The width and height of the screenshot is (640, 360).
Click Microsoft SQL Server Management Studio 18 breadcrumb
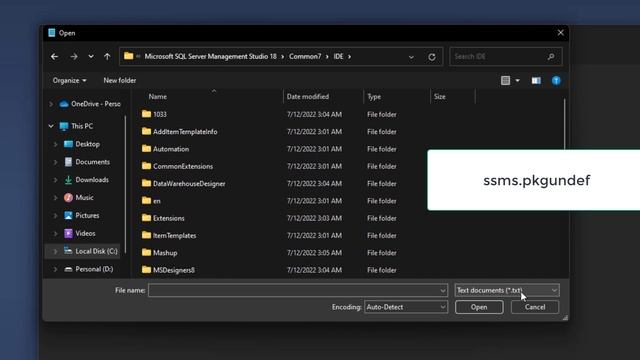(x=210, y=56)
